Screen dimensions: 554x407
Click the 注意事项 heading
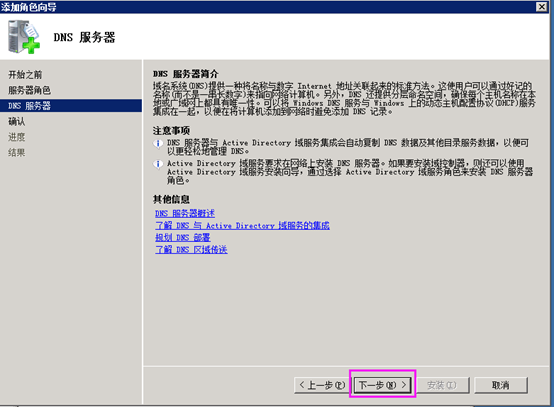171,130
